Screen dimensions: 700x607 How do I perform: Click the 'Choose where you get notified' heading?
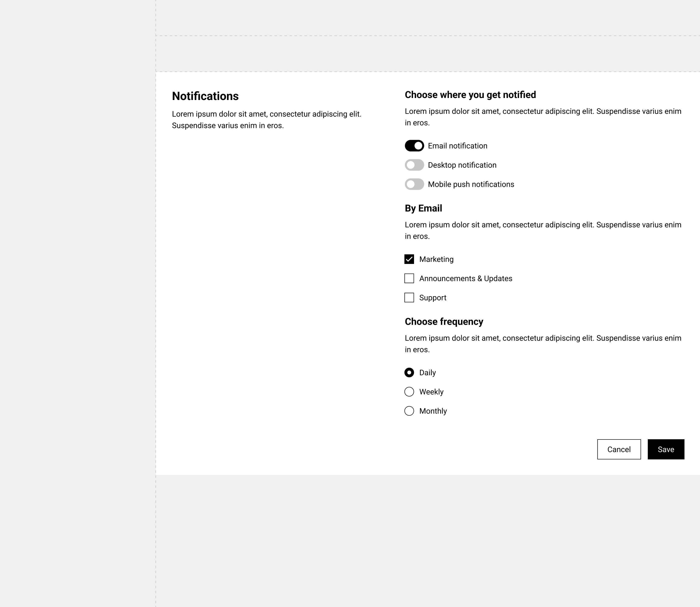point(470,95)
